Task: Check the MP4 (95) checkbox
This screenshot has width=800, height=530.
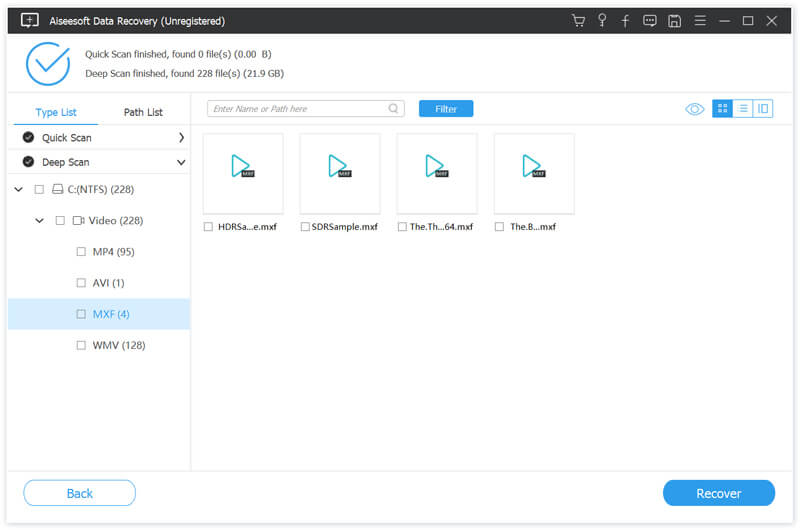Action: (81, 252)
